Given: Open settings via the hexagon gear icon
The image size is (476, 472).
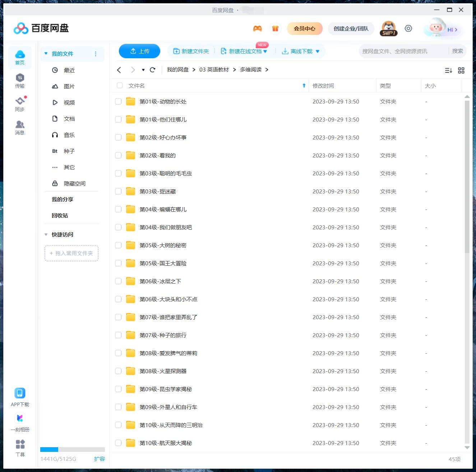Looking at the screenshot, I should 408,29.
